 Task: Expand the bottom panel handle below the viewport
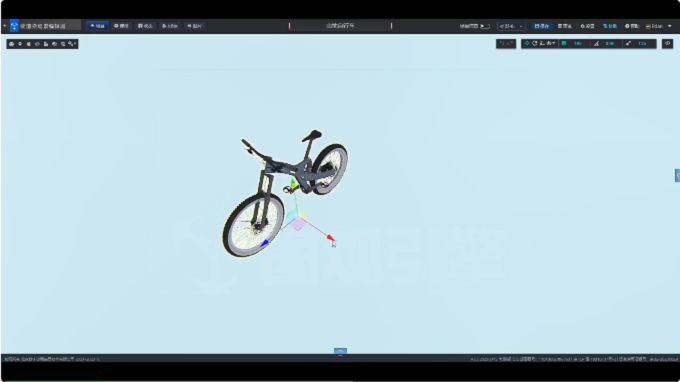click(340, 351)
